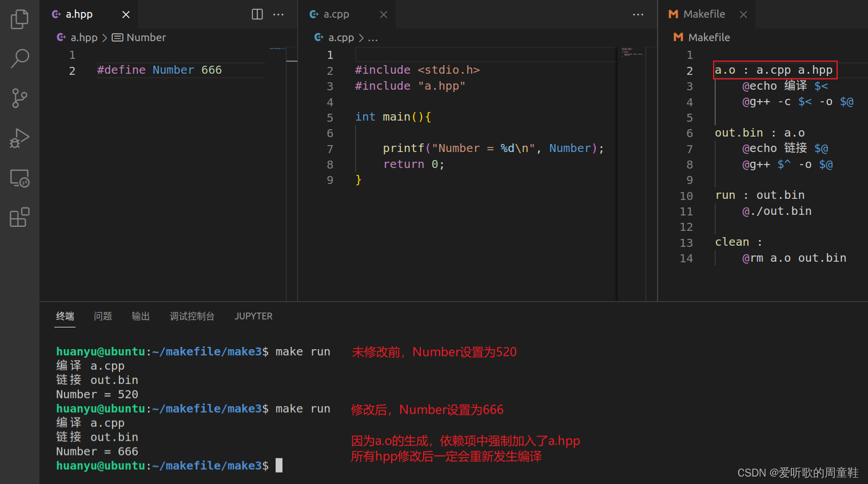
Task: Open the Remote Explorer view
Action: click(19, 178)
